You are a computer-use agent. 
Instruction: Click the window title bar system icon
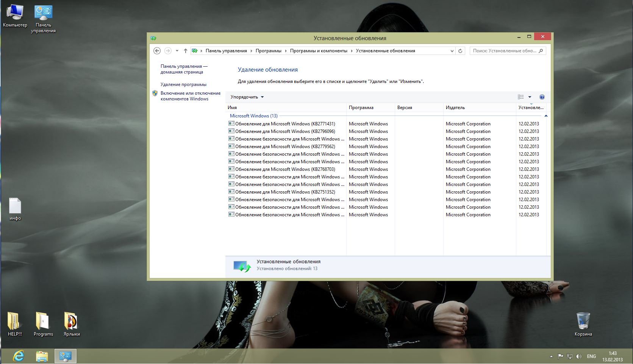point(153,38)
